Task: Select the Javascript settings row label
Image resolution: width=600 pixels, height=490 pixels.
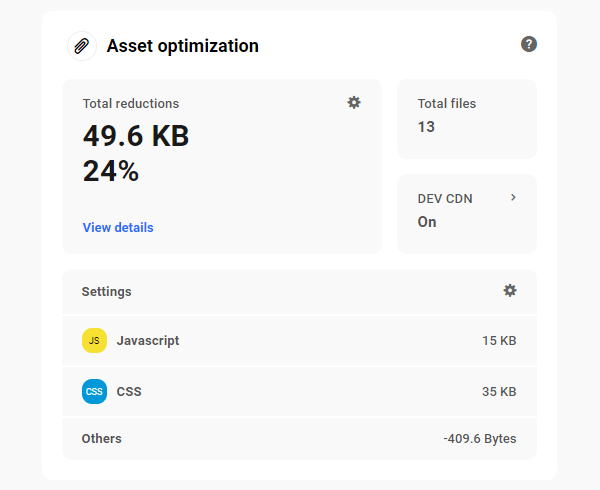Action: point(148,340)
